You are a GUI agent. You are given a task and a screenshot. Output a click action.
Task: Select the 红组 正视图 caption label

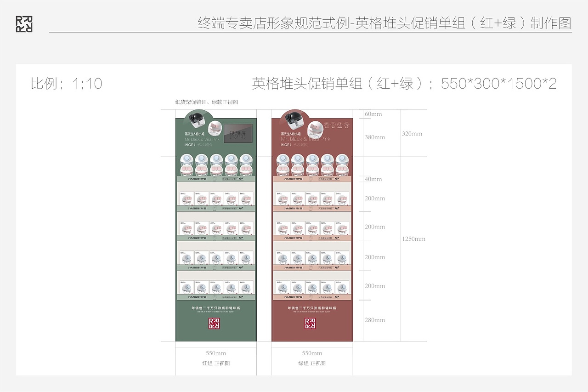coord(216,362)
